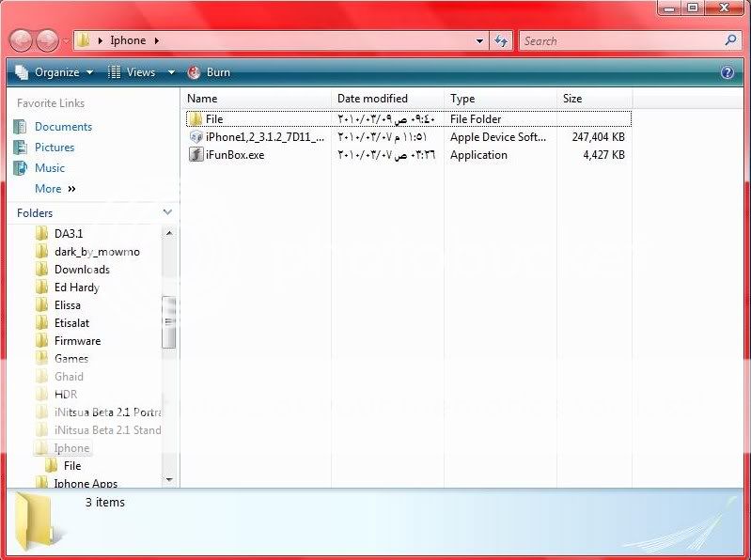Select Firmware folder in tree
The height and width of the screenshot is (560, 751).
(78, 341)
